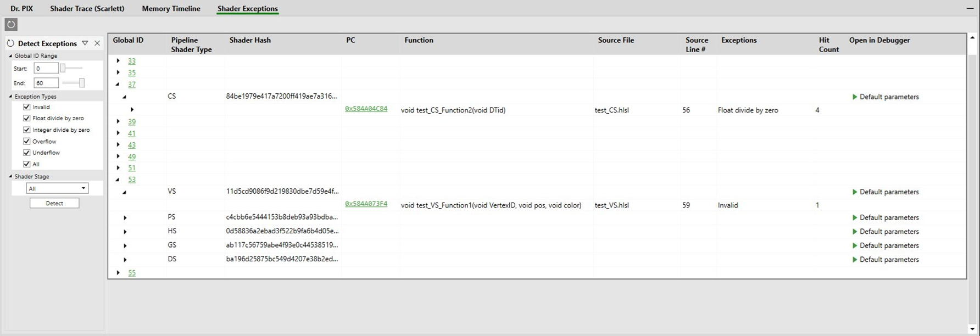Screen dimensions: 980x336
Task: Expand the PS shader row
Action: click(x=125, y=218)
